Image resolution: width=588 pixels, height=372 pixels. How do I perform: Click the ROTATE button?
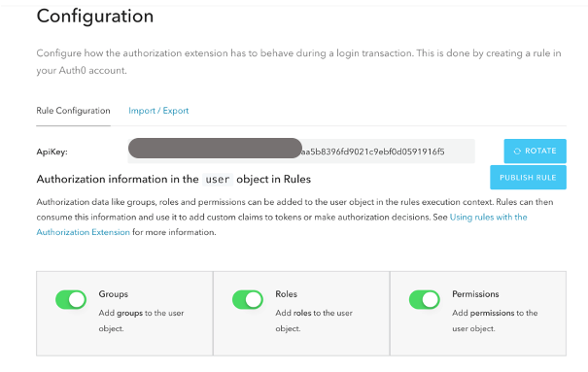point(535,151)
